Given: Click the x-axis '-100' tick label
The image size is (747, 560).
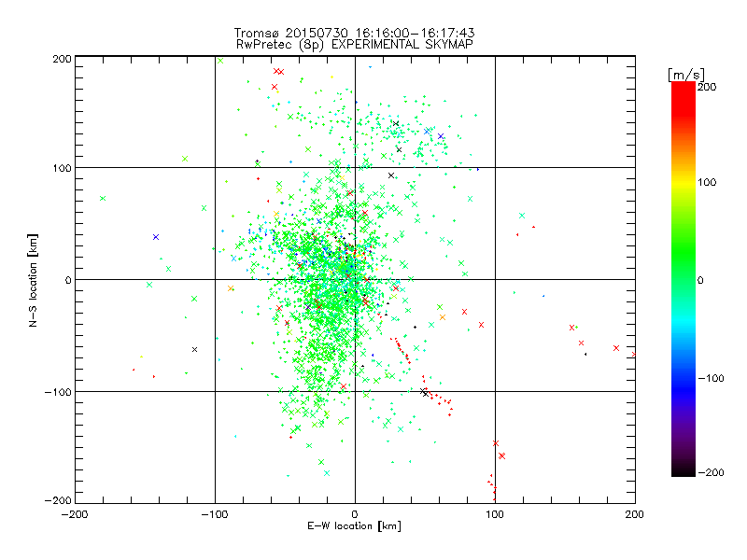Looking at the screenshot, I should click(x=215, y=514).
